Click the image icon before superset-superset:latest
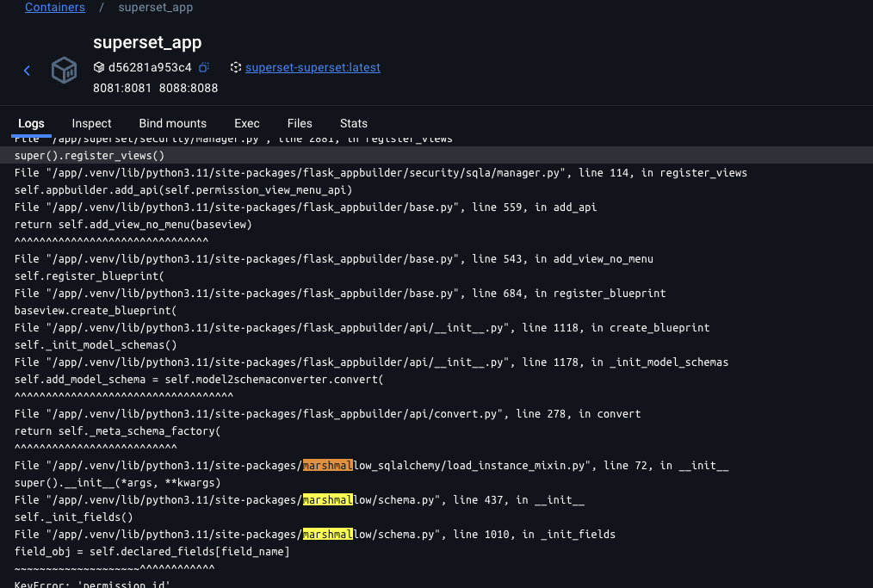The width and height of the screenshot is (873, 588). pos(236,67)
